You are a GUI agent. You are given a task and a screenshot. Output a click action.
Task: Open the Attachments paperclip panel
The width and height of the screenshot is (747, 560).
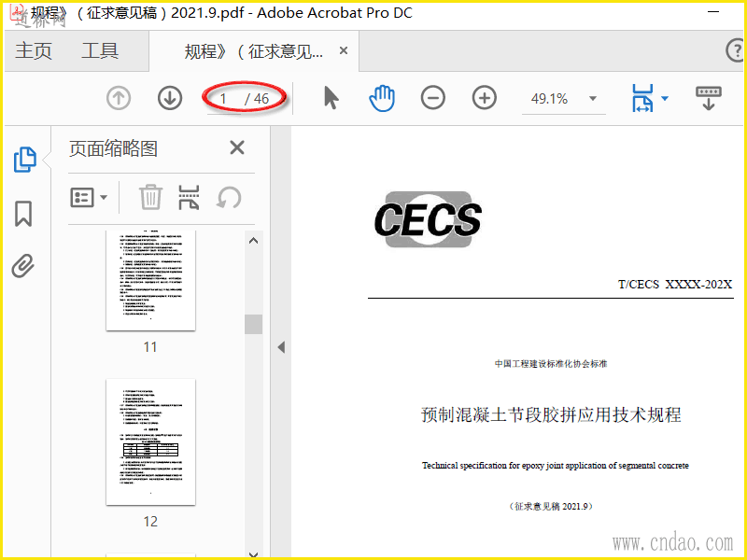(23, 266)
